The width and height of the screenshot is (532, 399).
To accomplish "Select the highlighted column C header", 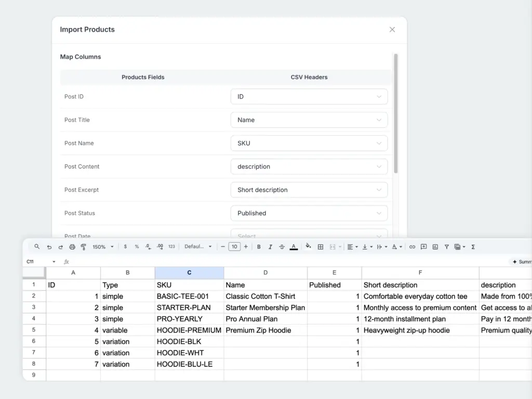I will [x=189, y=272].
